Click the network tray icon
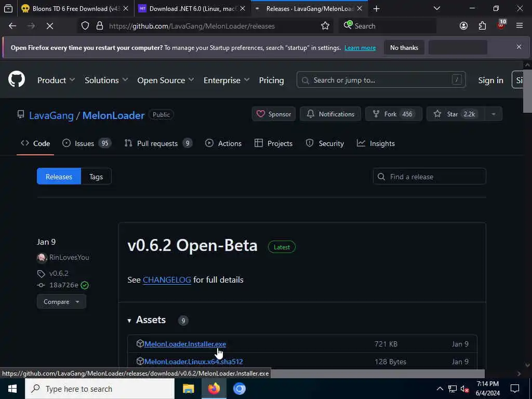The width and height of the screenshot is (532, 399). click(453, 389)
